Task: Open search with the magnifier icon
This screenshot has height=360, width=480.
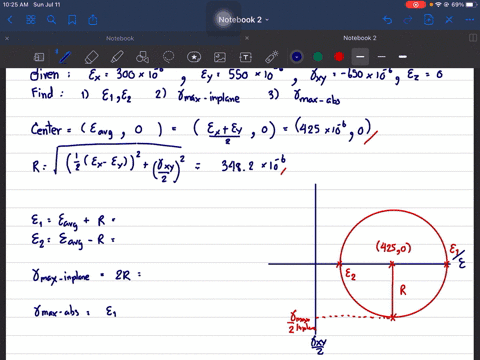Action: [x=51, y=20]
